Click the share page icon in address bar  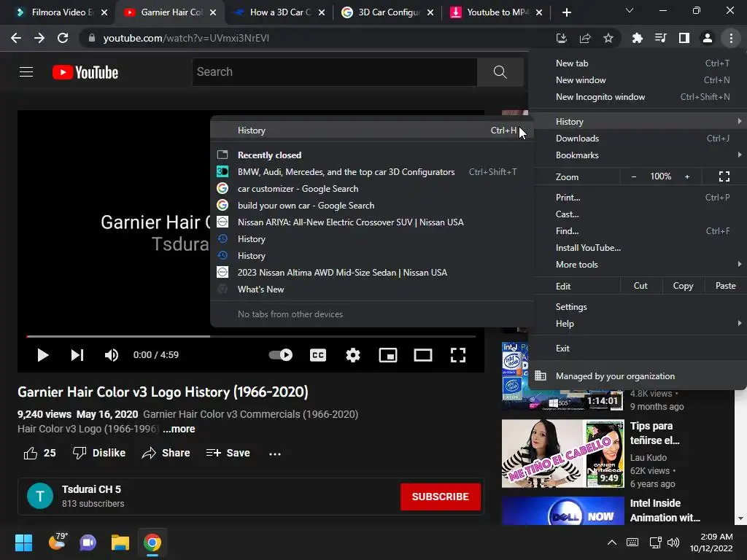click(x=585, y=38)
